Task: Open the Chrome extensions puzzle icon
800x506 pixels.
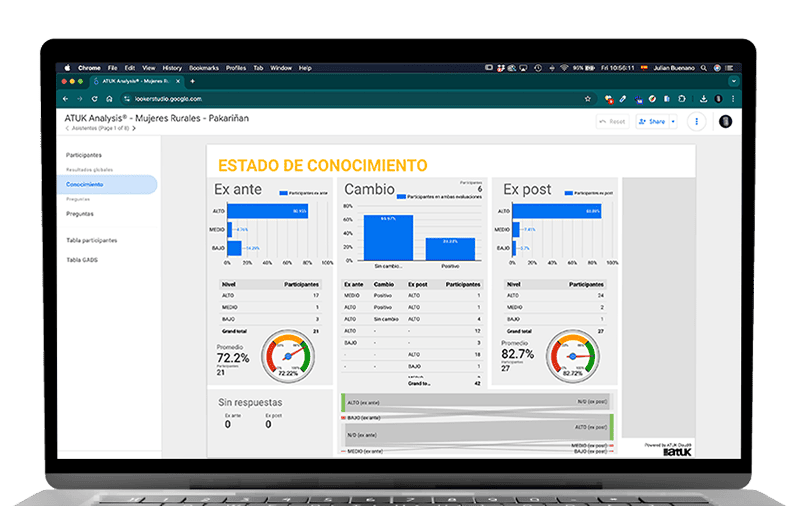Action: pyautogui.click(x=680, y=99)
